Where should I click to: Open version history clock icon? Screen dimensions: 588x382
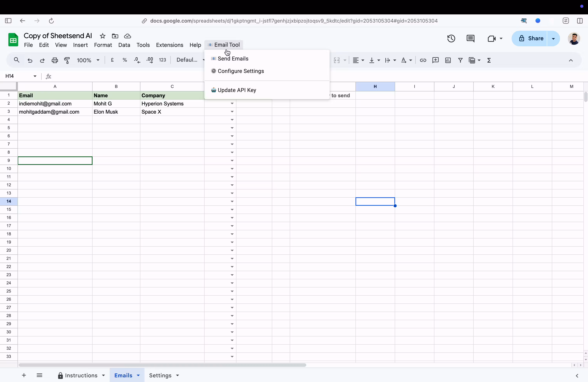451,39
